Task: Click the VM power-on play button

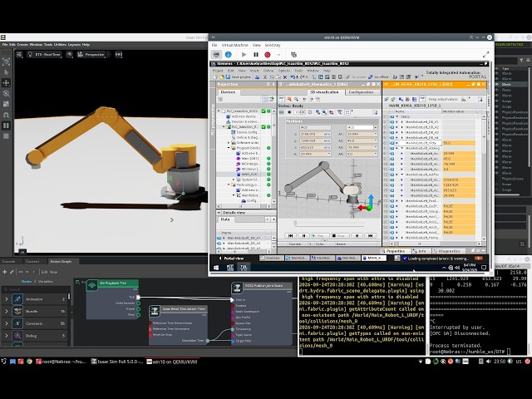Action: pos(244,55)
